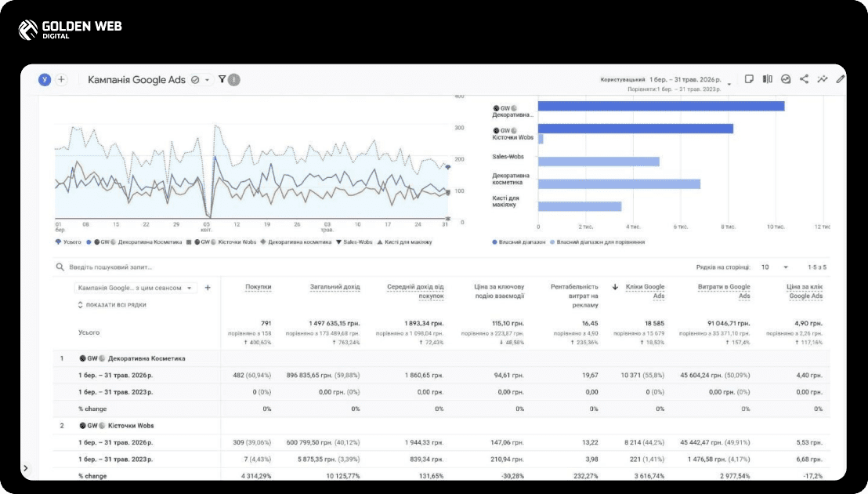
Task: Click percent change value '10 125,77%'
Action: pyautogui.click(x=343, y=476)
